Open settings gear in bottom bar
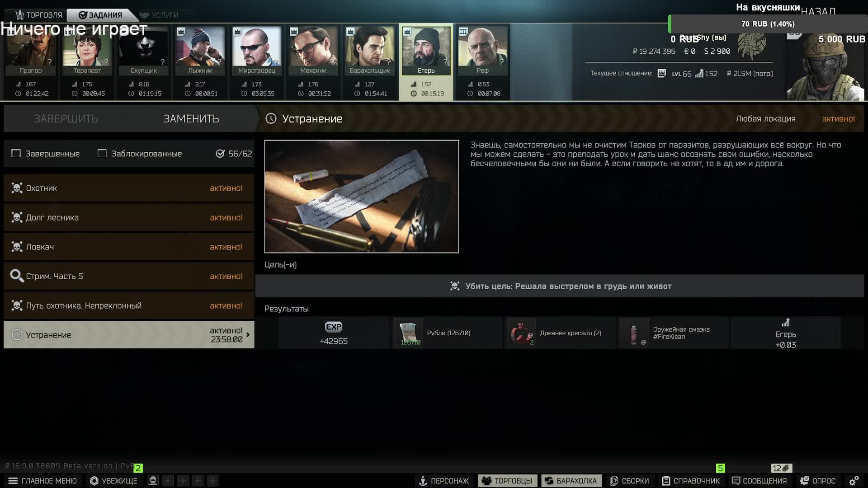Screen dimensions: 868x488 (854, 481)
